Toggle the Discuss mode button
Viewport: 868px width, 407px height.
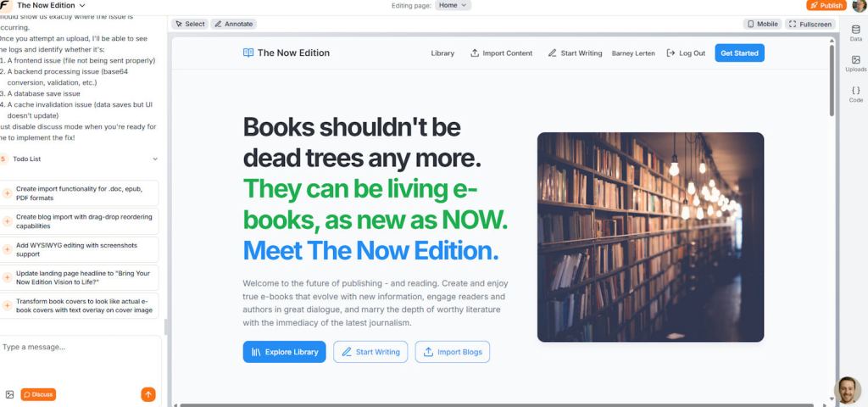[38, 394]
